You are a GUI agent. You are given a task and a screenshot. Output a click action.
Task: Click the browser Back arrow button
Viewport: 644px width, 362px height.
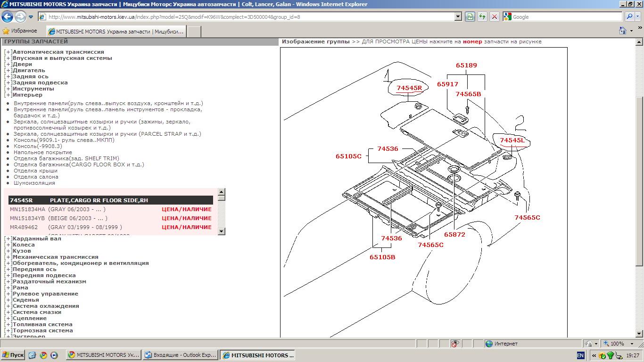coord(7,17)
